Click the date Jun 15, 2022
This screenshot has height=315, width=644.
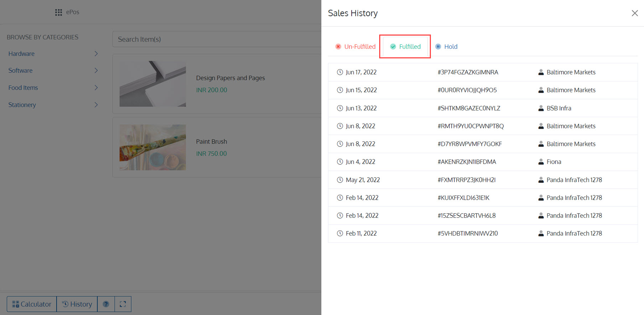[x=361, y=90]
